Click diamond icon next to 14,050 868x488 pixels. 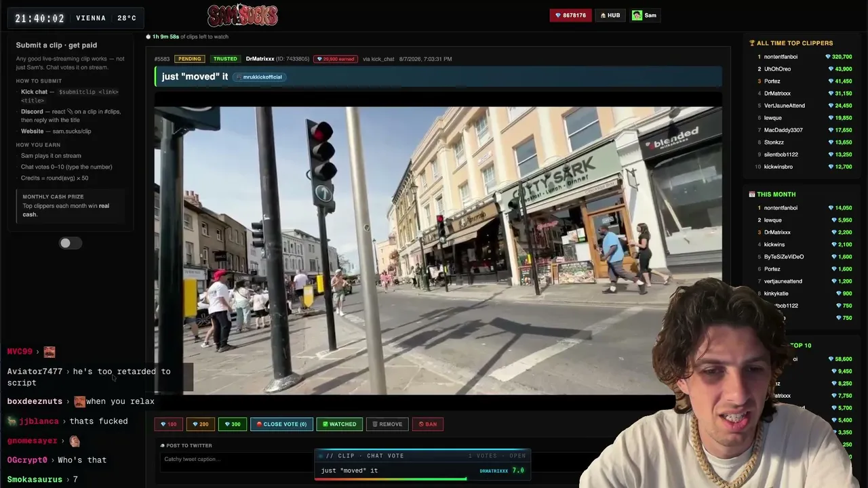point(831,208)
